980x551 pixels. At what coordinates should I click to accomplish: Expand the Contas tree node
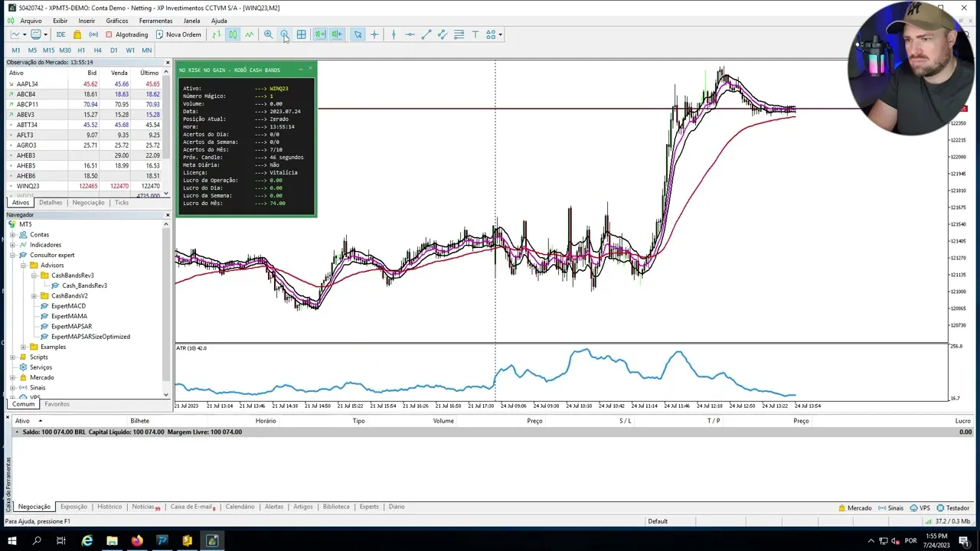(13, 235)
